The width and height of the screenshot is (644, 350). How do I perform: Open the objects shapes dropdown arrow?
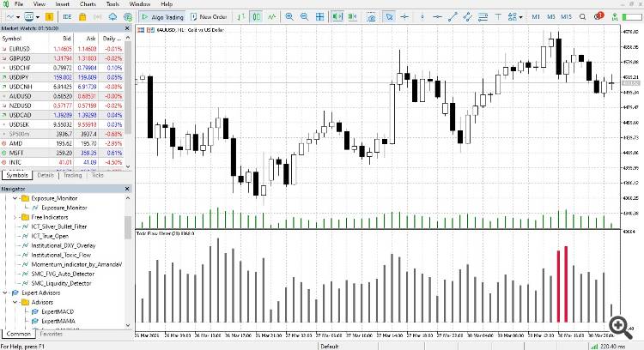coord(521,17)
